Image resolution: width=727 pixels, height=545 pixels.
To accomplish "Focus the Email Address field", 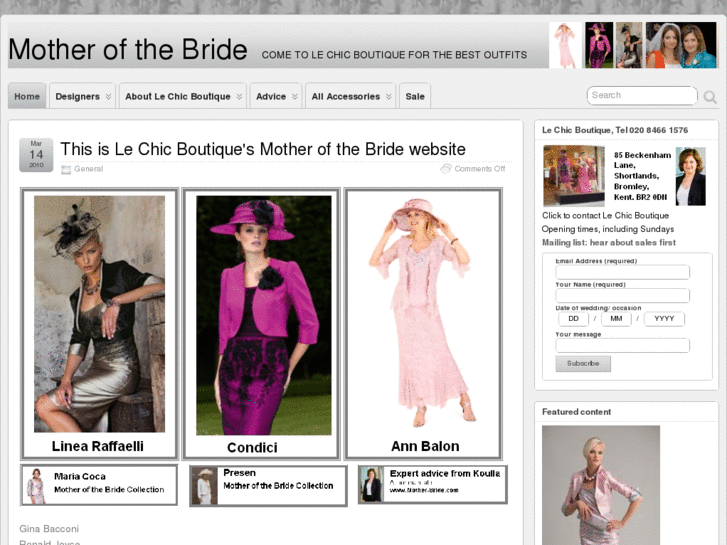I will [x=622, y=272].
